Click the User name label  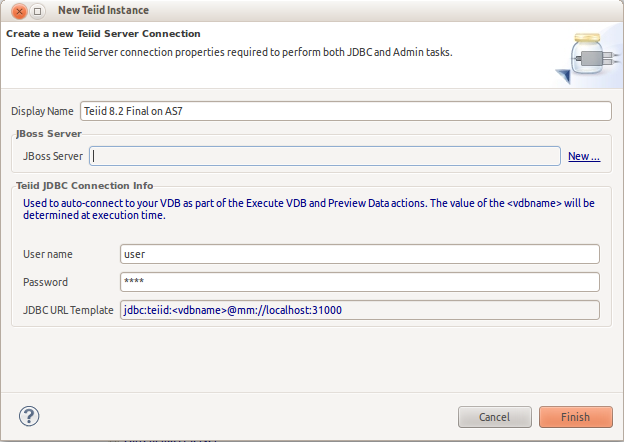tap(48, 254)
